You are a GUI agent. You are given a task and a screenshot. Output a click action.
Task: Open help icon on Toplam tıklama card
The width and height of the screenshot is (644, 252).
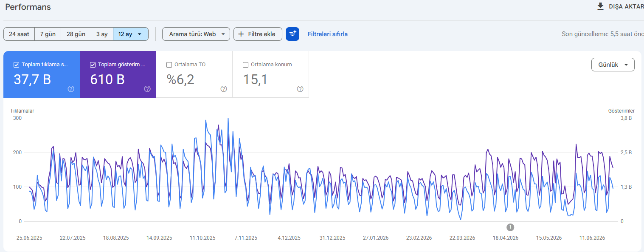coord(71,89)
